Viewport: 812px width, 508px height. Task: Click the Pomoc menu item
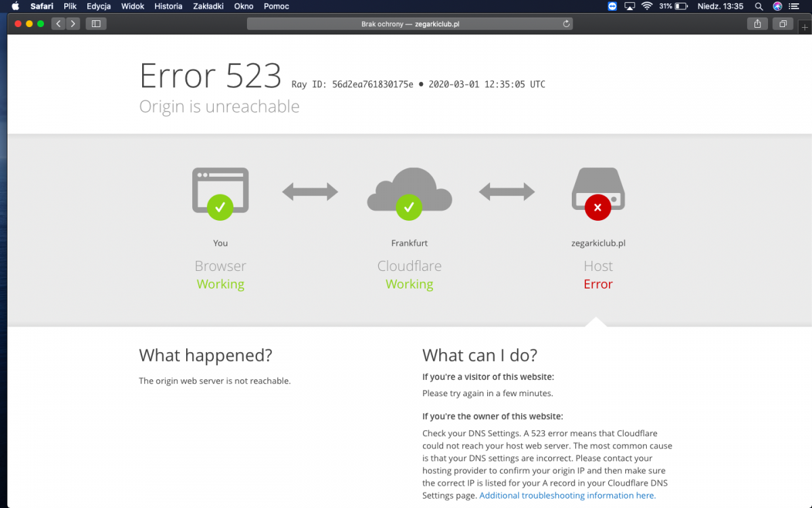pos(276,6)
